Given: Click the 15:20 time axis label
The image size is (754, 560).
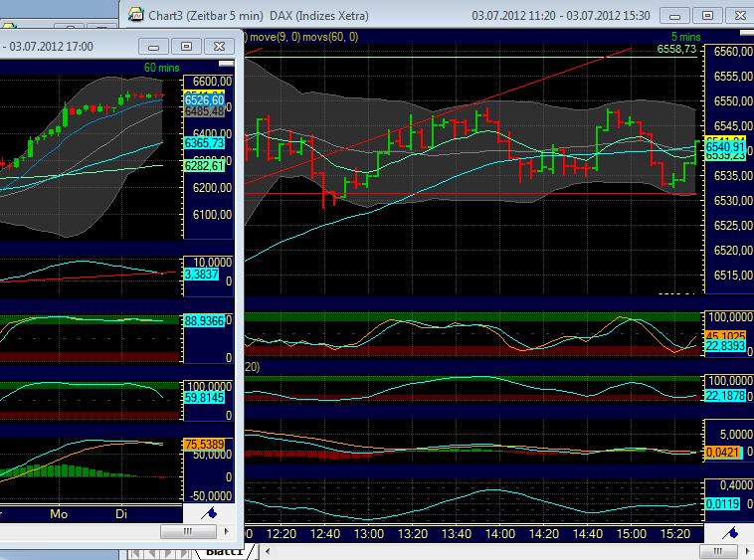Looking at the screenshot, I should coord(675,534).
